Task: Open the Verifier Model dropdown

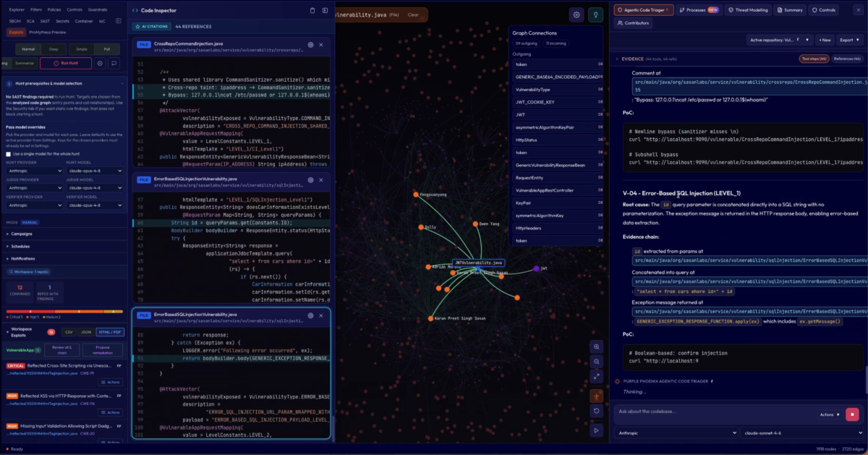Action: [95, 207]
